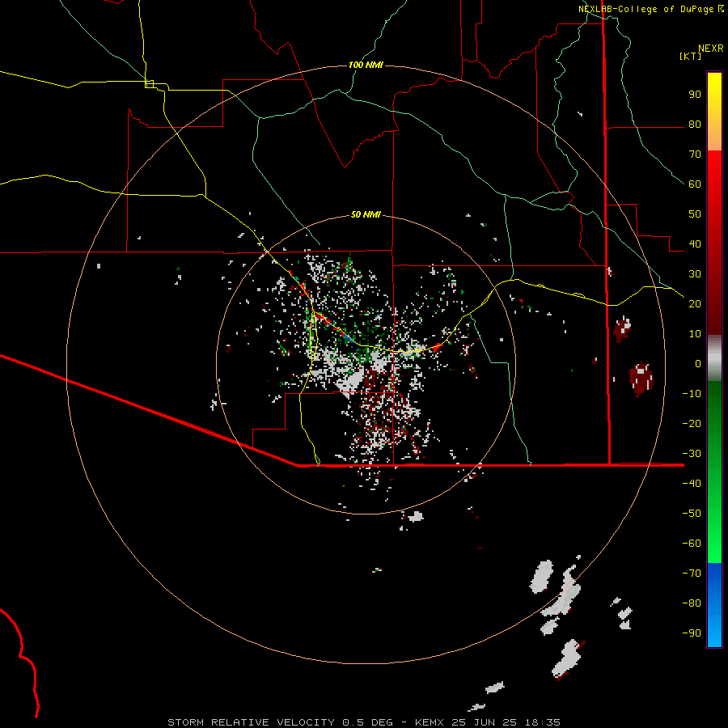Click the -50 value on the velocity color scale
The image size is (728, 728).
[692, 514]
